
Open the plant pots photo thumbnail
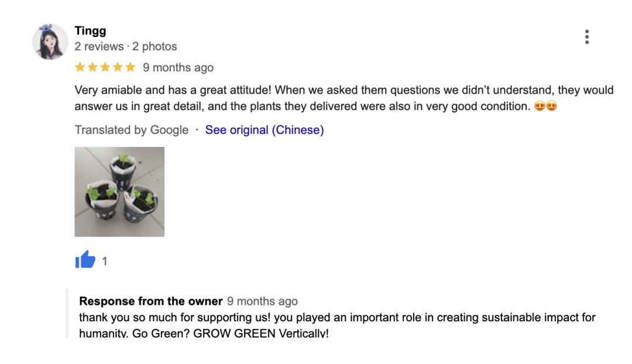pos(119,191)
